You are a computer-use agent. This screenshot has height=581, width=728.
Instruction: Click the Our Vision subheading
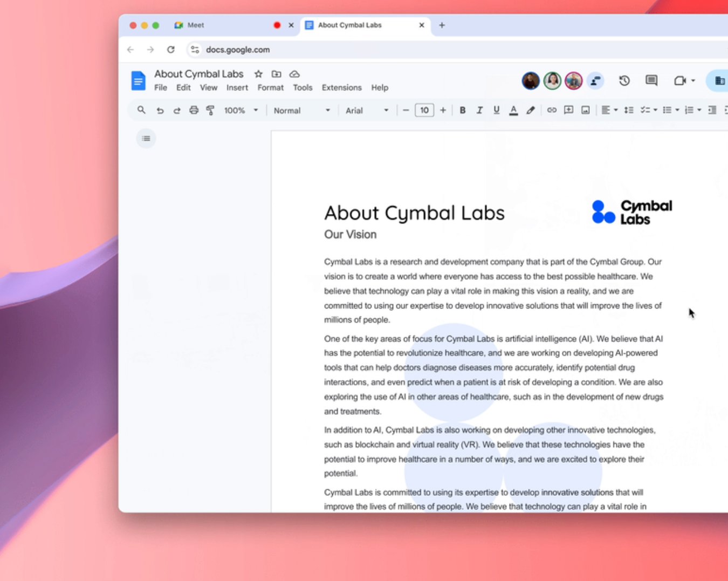350,235
